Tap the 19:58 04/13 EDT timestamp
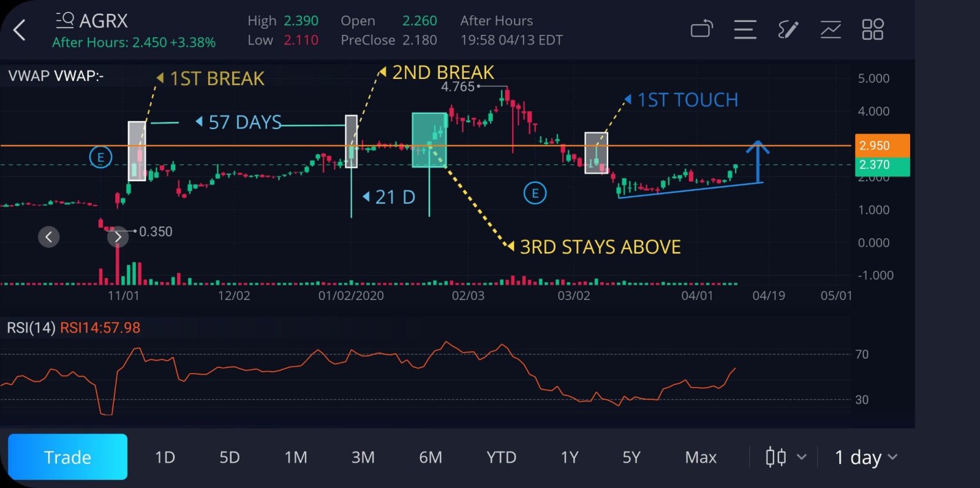Screen dimensions: 980x488 click(x=511, y=40)
